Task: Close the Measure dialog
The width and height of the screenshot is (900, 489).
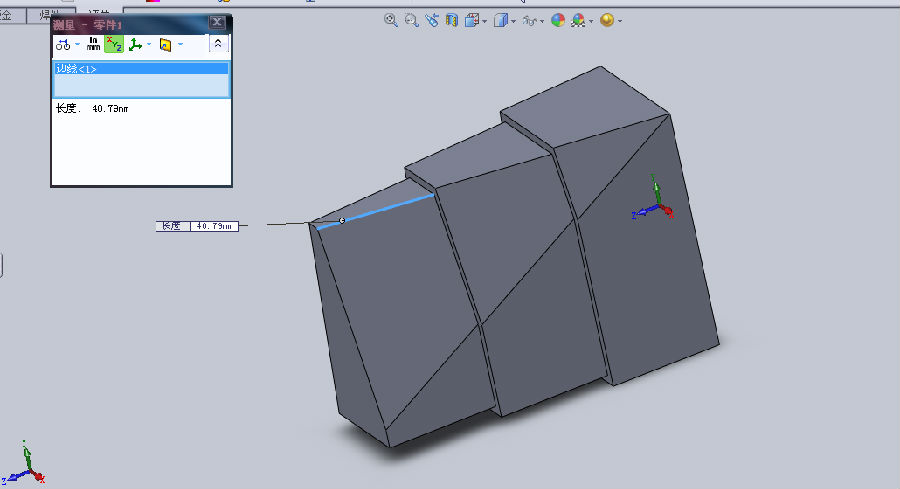Action: click(217, 22)
